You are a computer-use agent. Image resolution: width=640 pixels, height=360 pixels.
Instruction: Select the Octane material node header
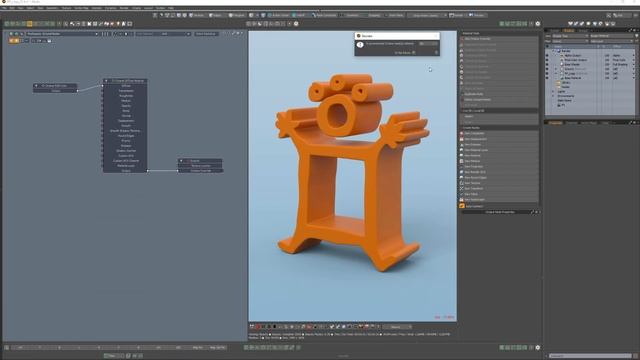coord(125,81)
